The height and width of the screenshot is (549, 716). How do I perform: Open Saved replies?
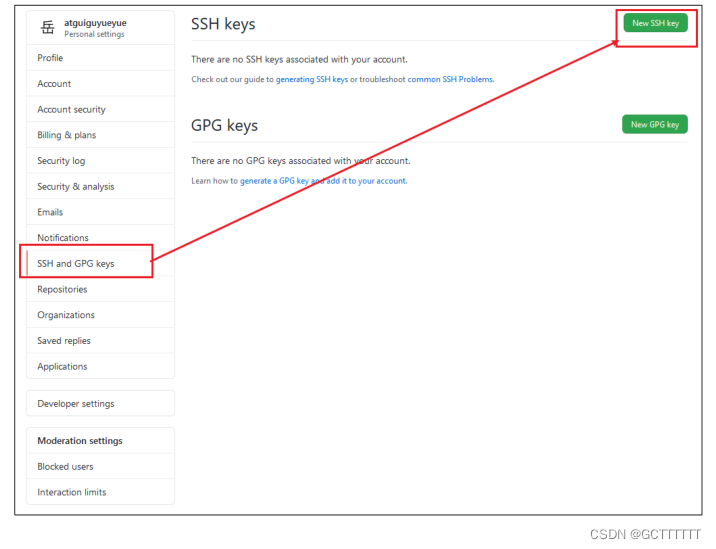100,341
